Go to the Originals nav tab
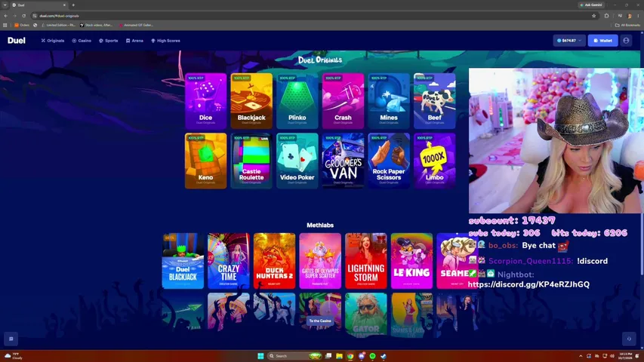This screenshot has height=362, width=644. [x=53, y=41]
